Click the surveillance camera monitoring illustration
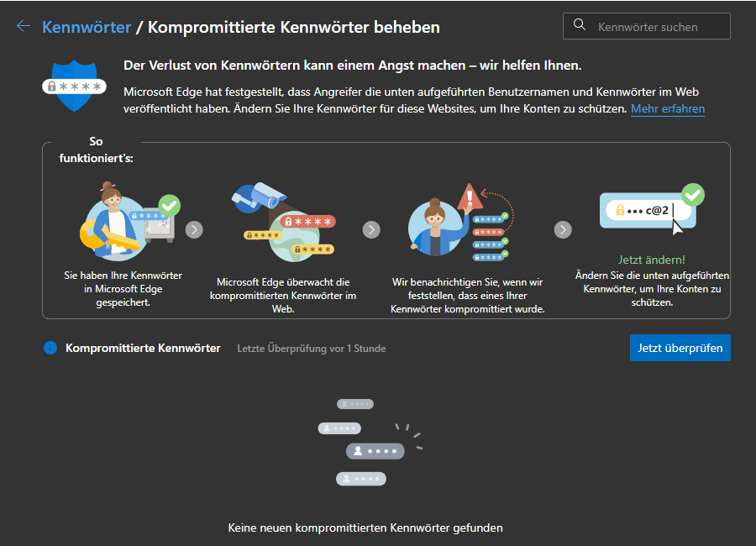Screen dimensions: 756x546 (284, 222)
